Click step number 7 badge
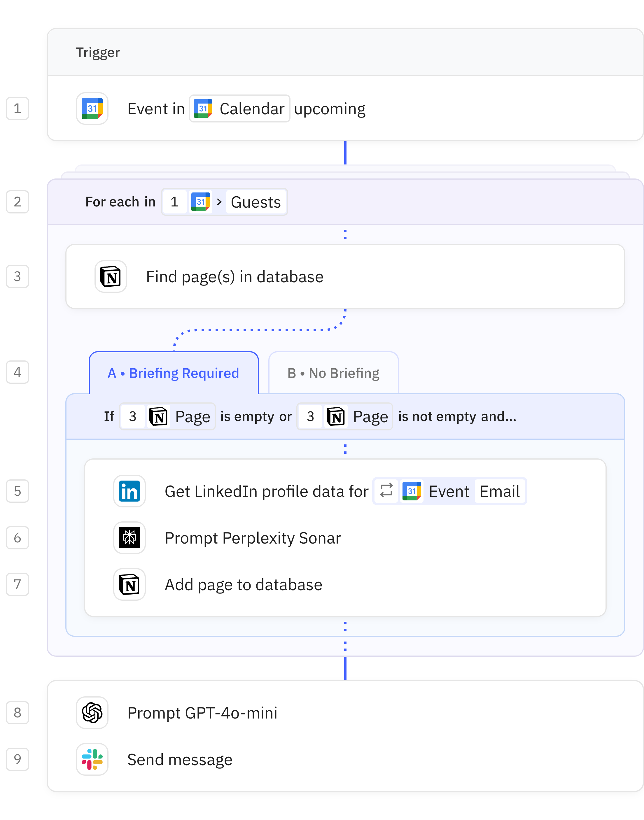The height and width of the screenshot is (820, 644). coord(17,584)
